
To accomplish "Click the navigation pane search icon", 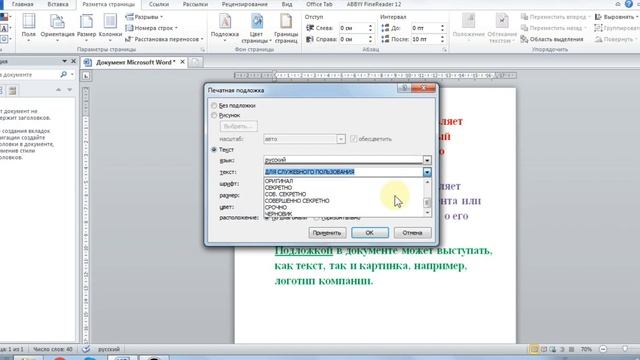I will click(x=64, y=75).
